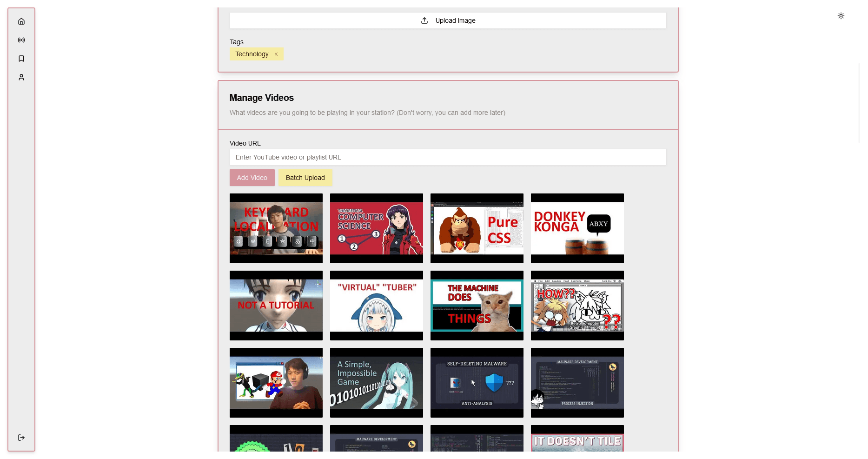
Task: Open the radio stations broadcast icon
Action: point(21,40)
